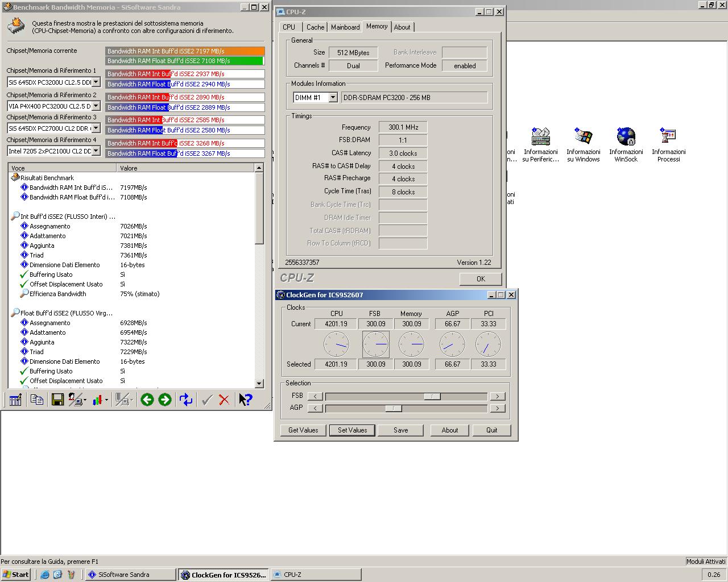Click the Copy icon in Sandra toolbar
The image size is (728, 582).
click(37, 400)
